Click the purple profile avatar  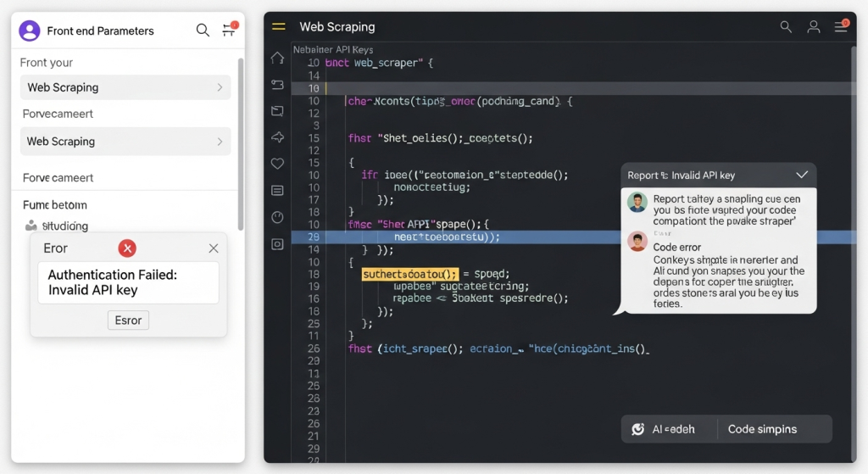point(30,31)
